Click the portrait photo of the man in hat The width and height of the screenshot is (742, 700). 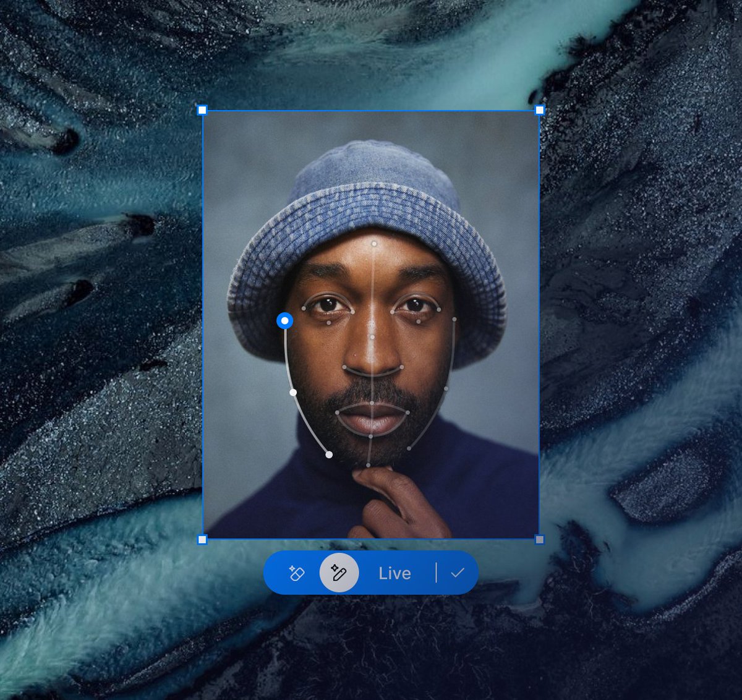[x=371, y=325]
